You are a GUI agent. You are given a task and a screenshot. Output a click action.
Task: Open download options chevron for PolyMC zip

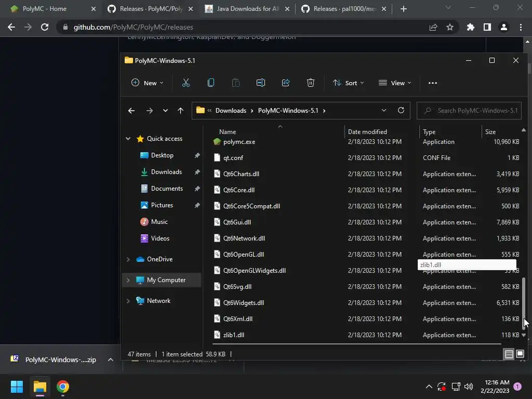[x=110, y=360]
